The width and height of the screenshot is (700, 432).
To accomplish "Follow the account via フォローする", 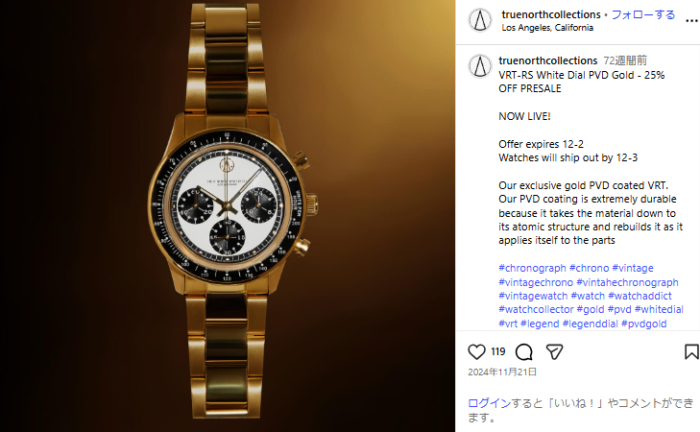I will coord(643,15).
